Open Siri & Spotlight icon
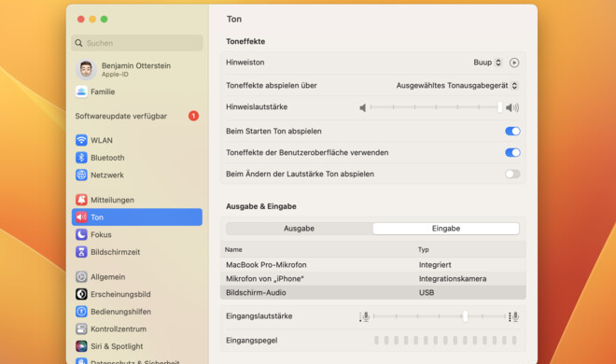The image size is (616, 364). (81, 346)
